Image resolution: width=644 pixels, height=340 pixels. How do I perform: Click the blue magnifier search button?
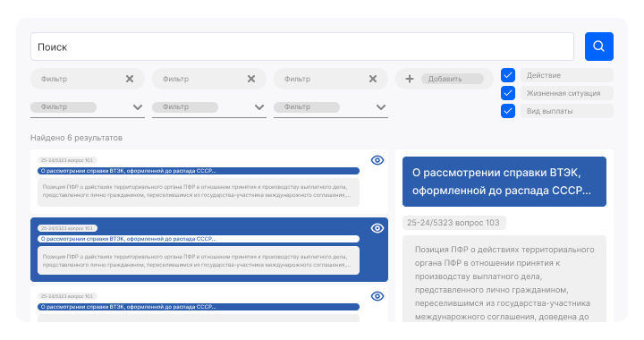598,47
